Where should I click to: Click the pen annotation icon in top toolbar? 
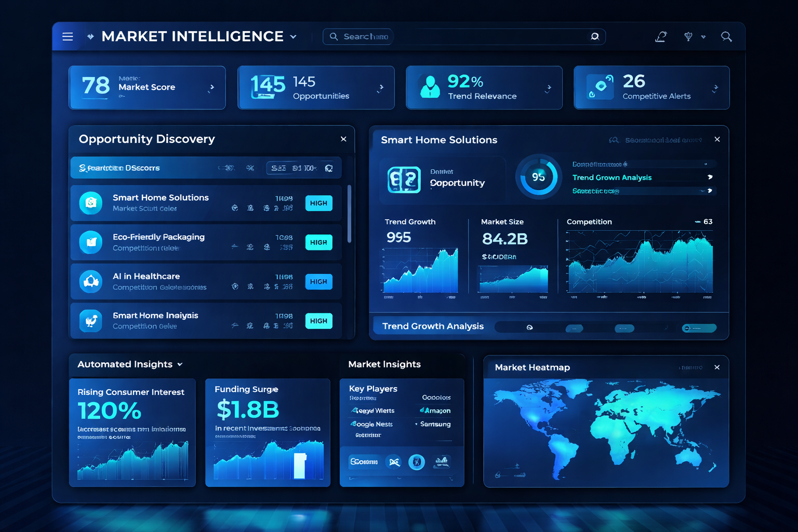(x=661, y=36)
